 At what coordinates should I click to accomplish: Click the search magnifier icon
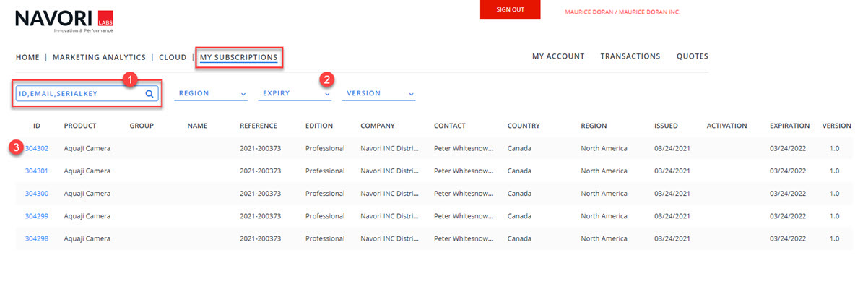tap(149, 93)
